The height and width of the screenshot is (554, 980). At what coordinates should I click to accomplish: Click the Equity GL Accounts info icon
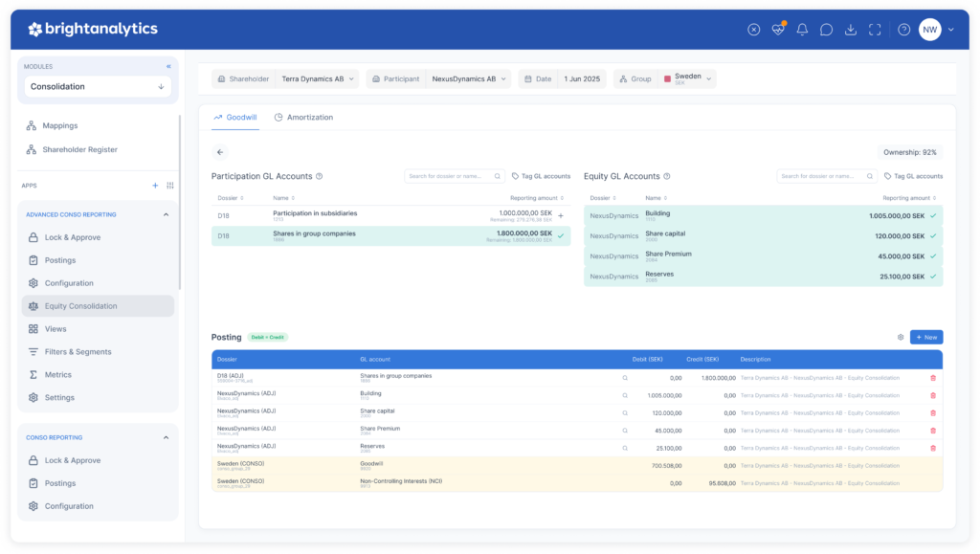click(x=667, y=176)
